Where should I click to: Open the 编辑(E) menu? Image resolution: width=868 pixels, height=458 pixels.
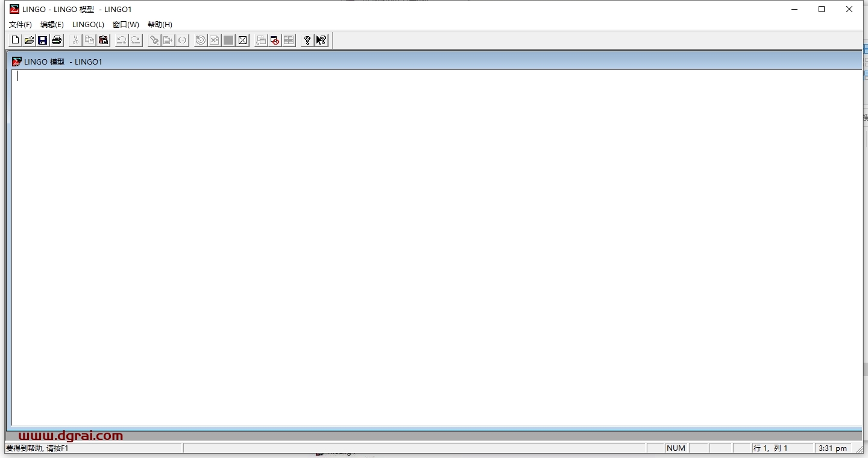click(52, 25)
